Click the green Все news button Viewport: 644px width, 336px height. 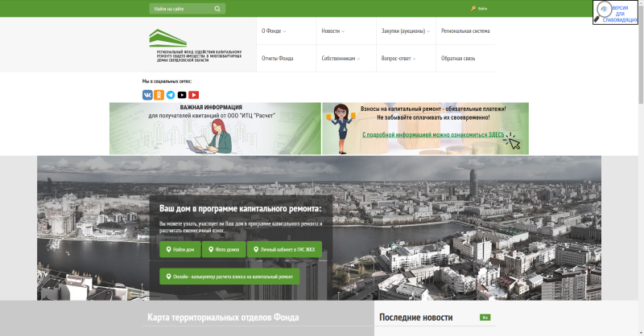pyautogui.click(x=485, y=318)
